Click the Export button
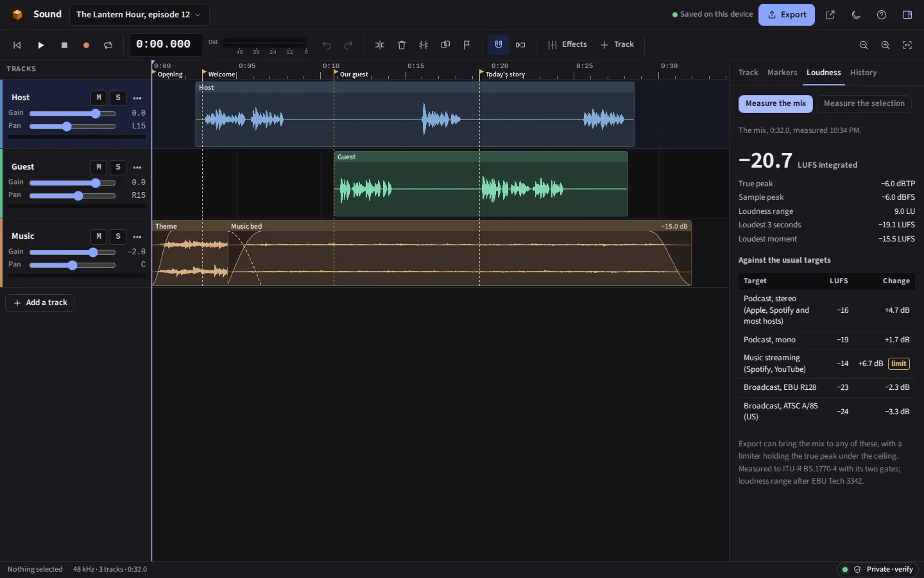The width and height of the screenshot is (924, 578). [x=787, y=15]
